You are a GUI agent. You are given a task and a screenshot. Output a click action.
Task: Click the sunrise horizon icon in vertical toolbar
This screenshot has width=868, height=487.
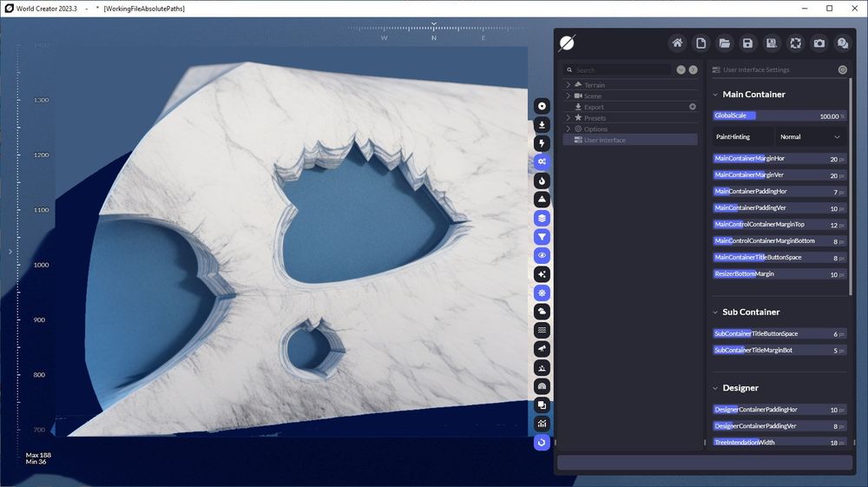coord(542,367)
